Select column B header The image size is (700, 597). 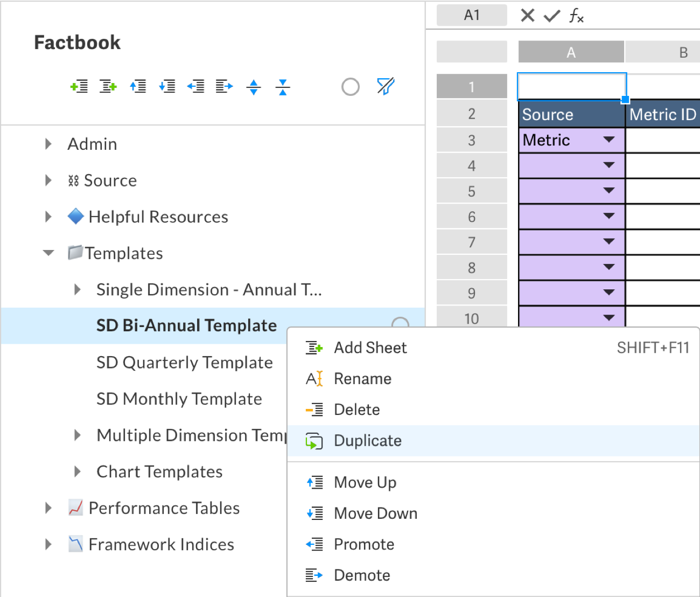click(x=663, y=52)
